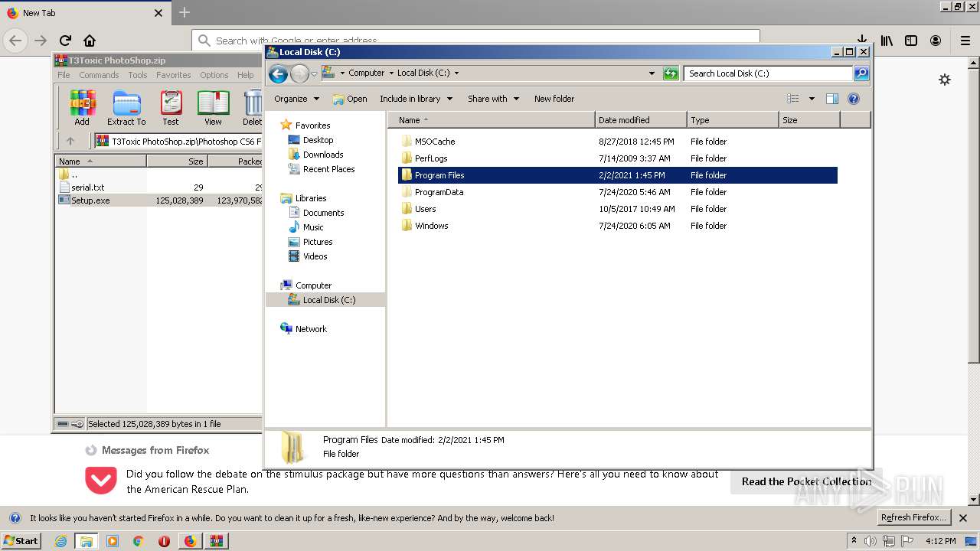Open Firefox Library icon
This screenshot has width=980, height=551.
(887, 41)
